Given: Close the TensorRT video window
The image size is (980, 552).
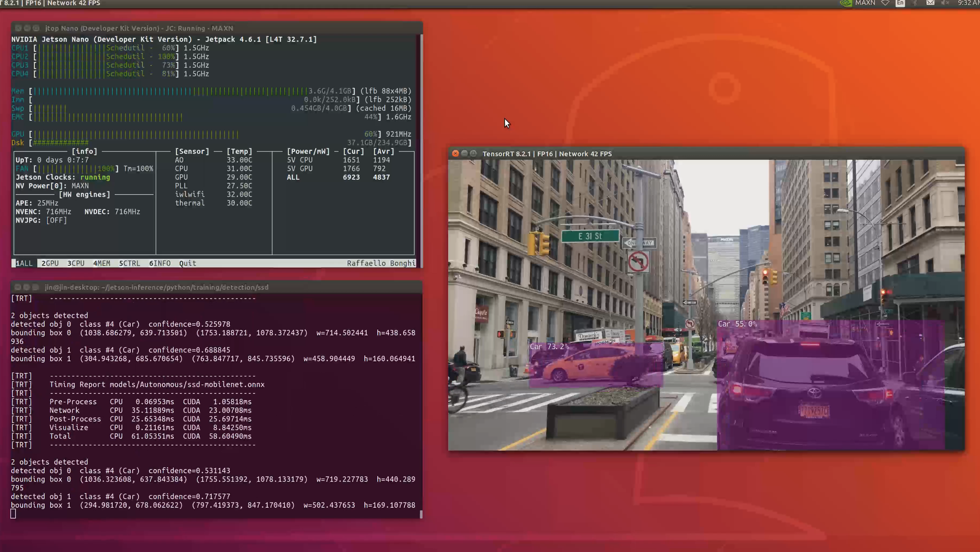Looking at the screenshot, I should click(455, 153).
